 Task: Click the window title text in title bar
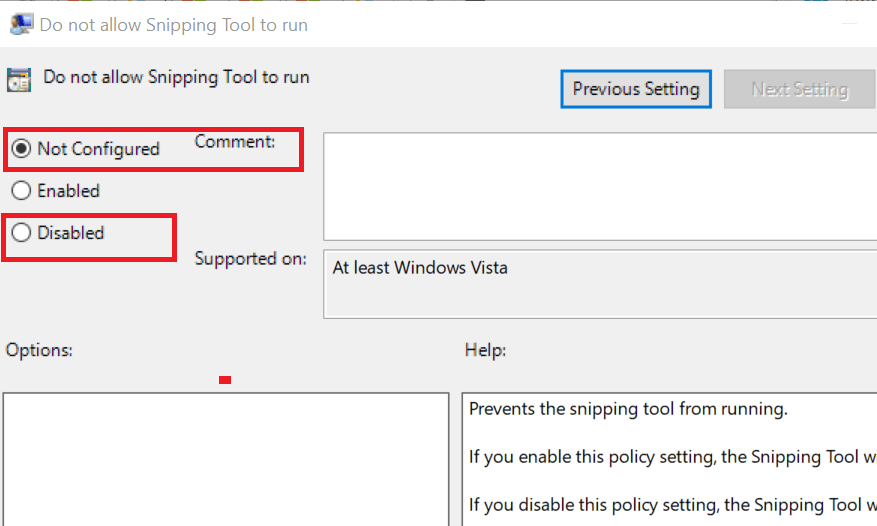click(173, 25)
